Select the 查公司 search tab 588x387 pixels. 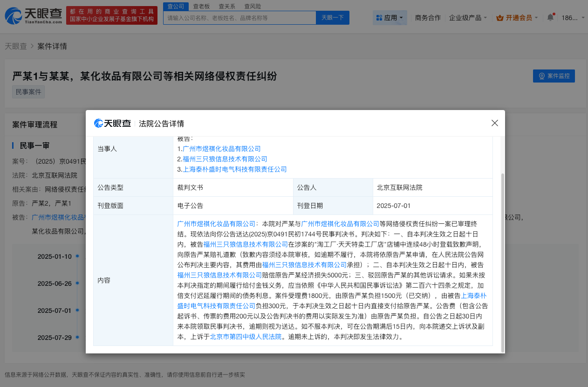[176, 6]
